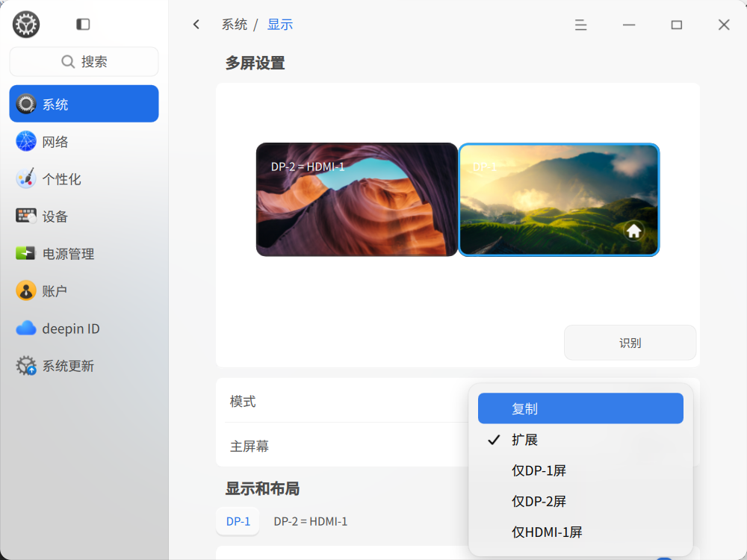Screen dimensions: 747x560
Task: Select 仅HDMI-1屏 option
Action: pos(580,532)
